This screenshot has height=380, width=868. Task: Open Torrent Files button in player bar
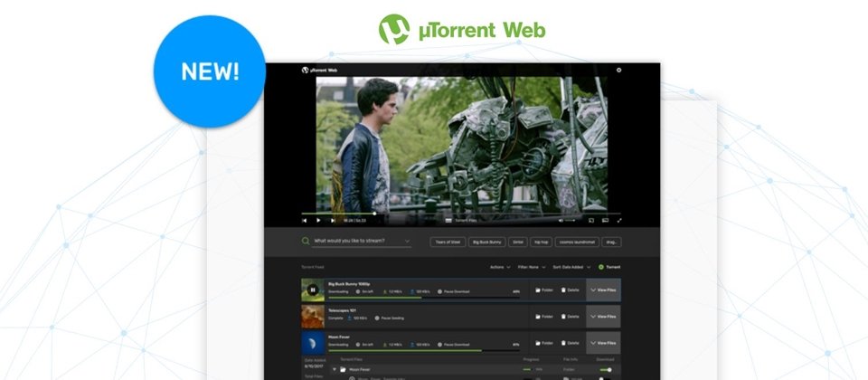tap(461, 221)
